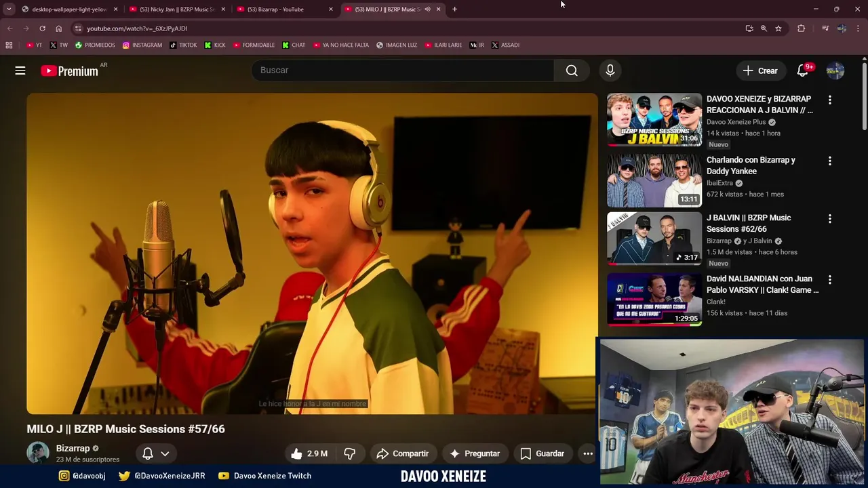The width and height of the screenshot is (868, 488).
Task: Open DAVOO XENEIZE y BIZARRAP reaction thumbnail
Action: pyautogui.click(x=654, y=119)
